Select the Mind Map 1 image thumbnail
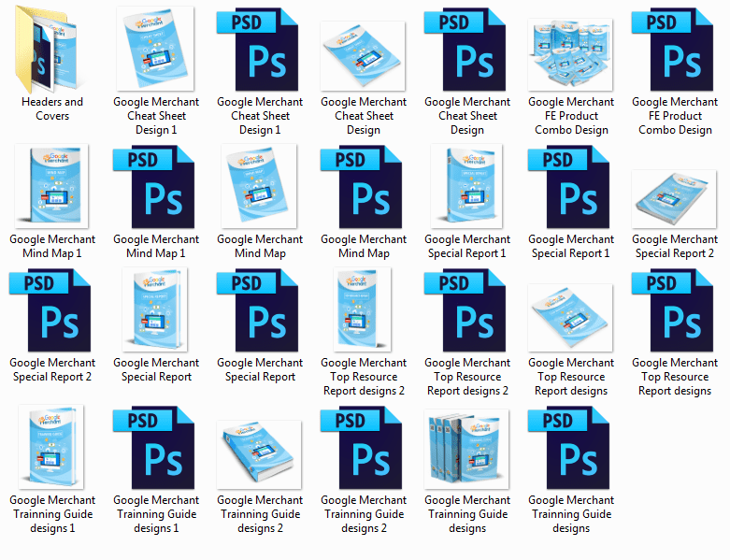The image size is (730, 560). pos(52,186)
